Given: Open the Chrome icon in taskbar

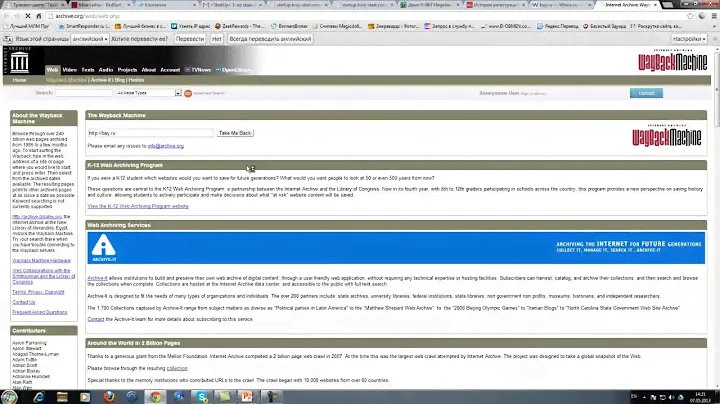Looking at the screenshot, I should click(155, 395).
